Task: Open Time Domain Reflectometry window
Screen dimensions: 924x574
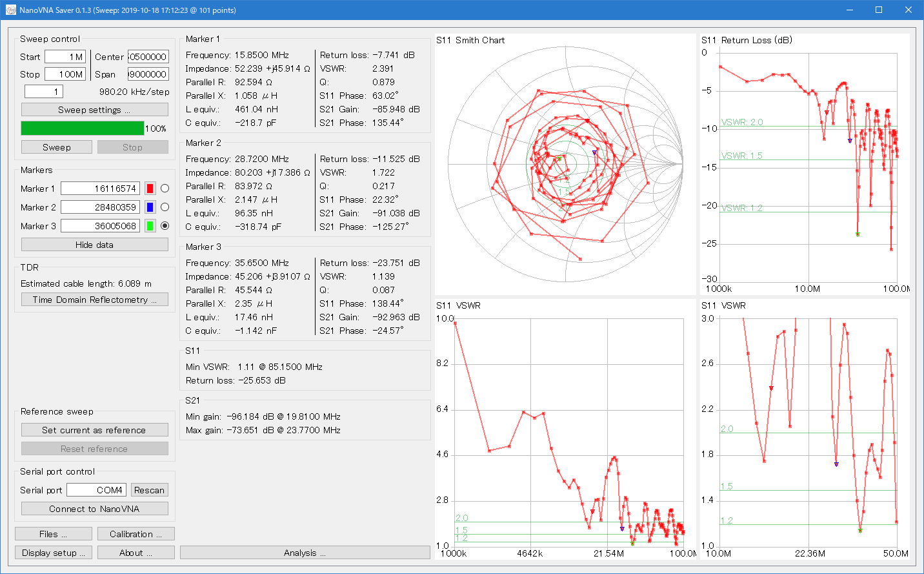Action: coord(94,300)
